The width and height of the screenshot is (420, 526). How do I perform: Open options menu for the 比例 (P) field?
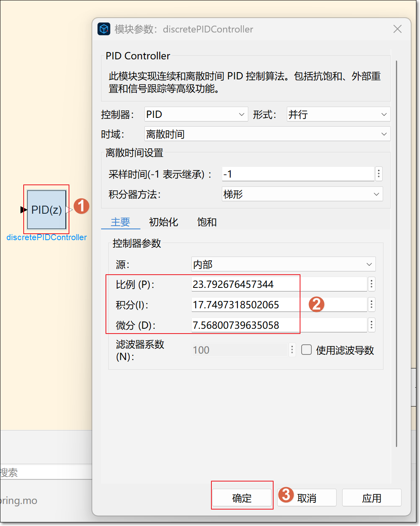(371, 284)
